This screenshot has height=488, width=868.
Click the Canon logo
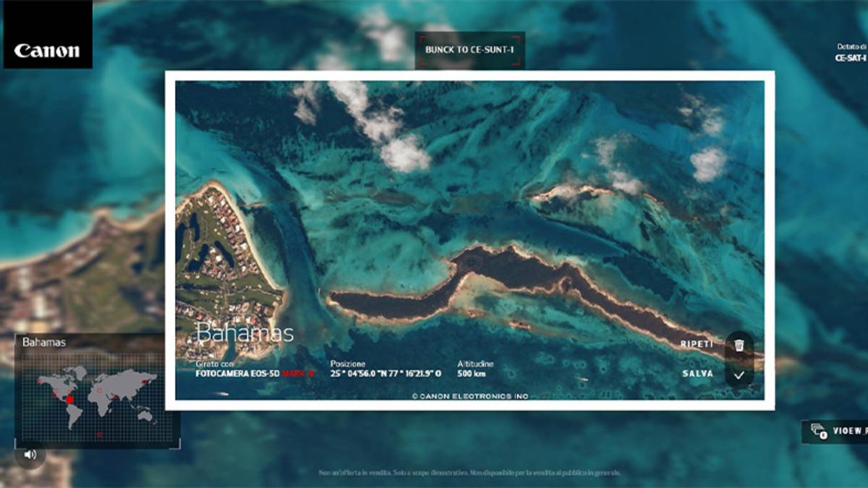[47, 51]
